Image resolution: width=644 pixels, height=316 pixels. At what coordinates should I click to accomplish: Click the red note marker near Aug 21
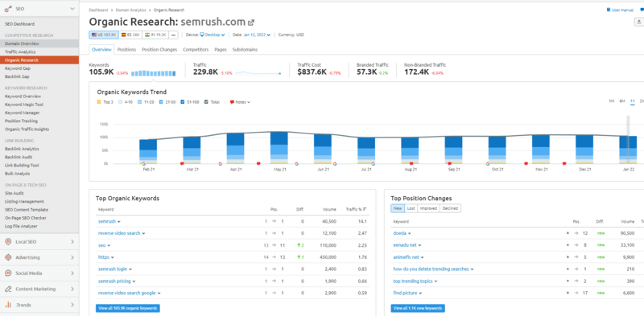coord(411,163)
